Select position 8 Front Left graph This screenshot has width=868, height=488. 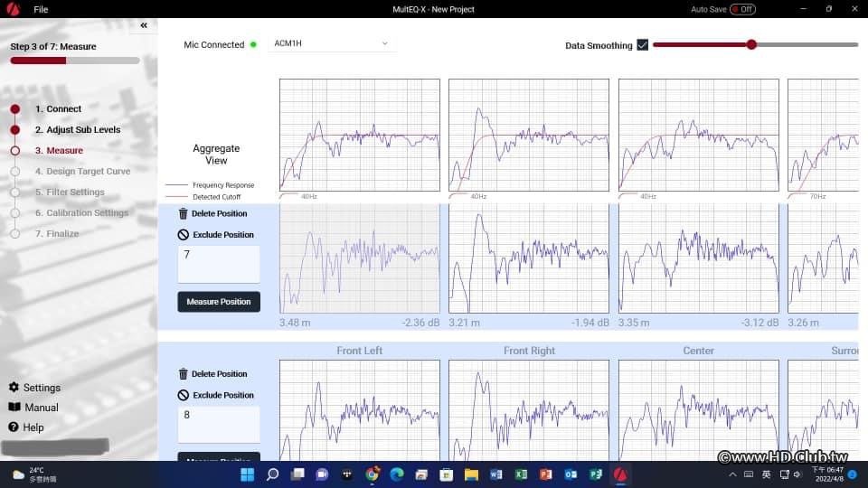point(360,410)
